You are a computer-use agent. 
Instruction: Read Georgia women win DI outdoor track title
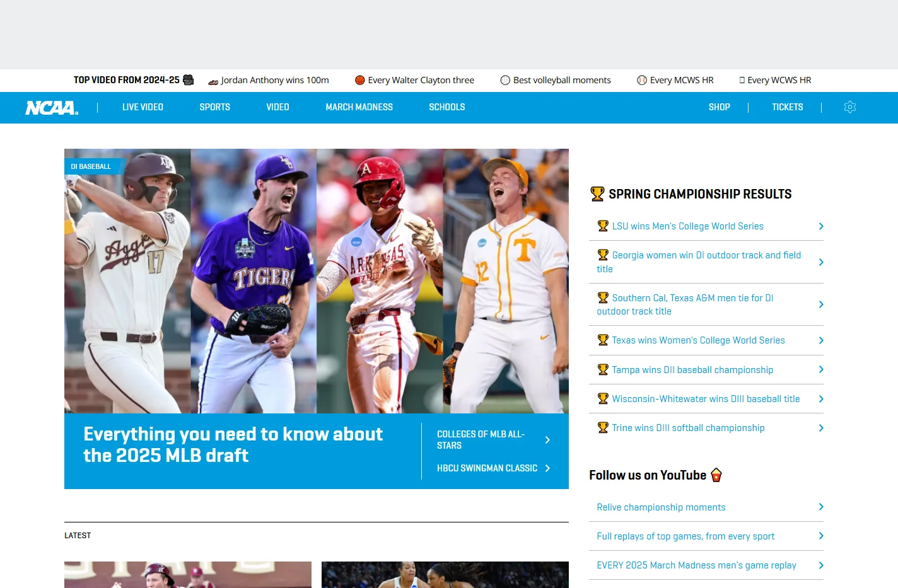pyautogui.click(x=699, y=262)
